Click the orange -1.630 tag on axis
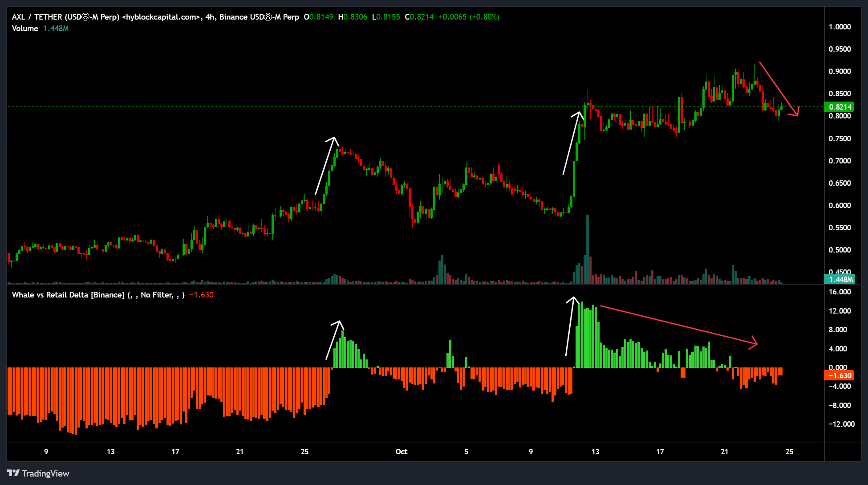The height and width of the screenshot is (485, 868). pyautogui.click(x=840, y=375)
